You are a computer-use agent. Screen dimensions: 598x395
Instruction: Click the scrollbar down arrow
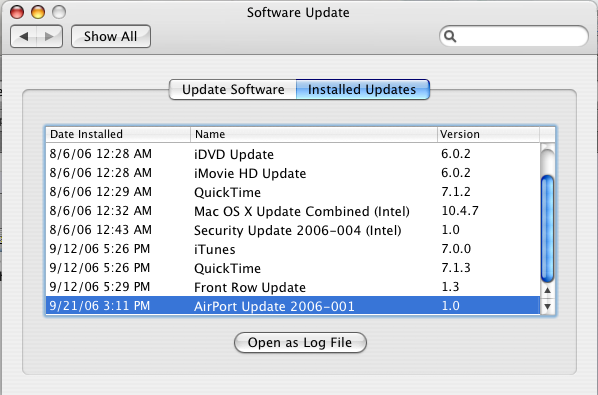click(548, 306)
